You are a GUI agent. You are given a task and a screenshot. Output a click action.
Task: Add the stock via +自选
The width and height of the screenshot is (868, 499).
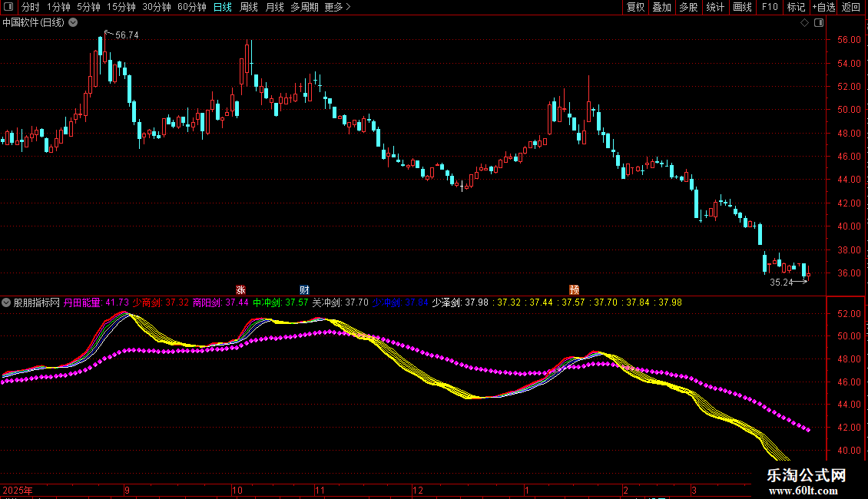pyautogui.click(x=822, y=7)
